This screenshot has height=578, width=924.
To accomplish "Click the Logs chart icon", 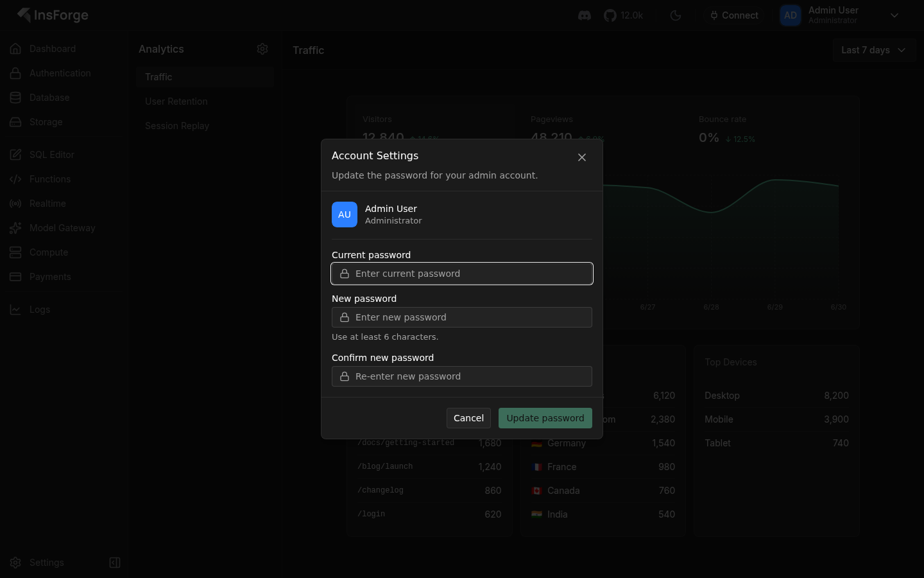I will (15, 310).
